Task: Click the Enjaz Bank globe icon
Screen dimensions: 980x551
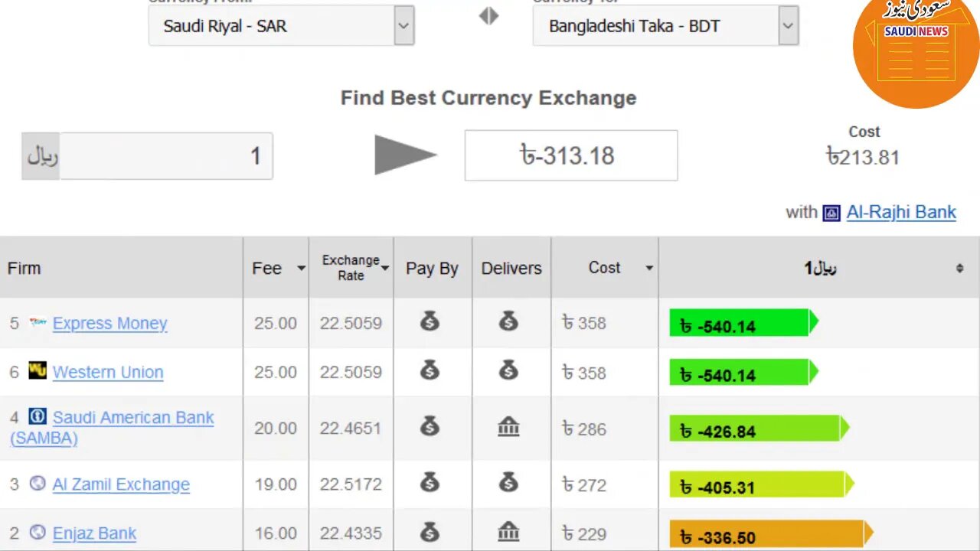Action: 38,532
